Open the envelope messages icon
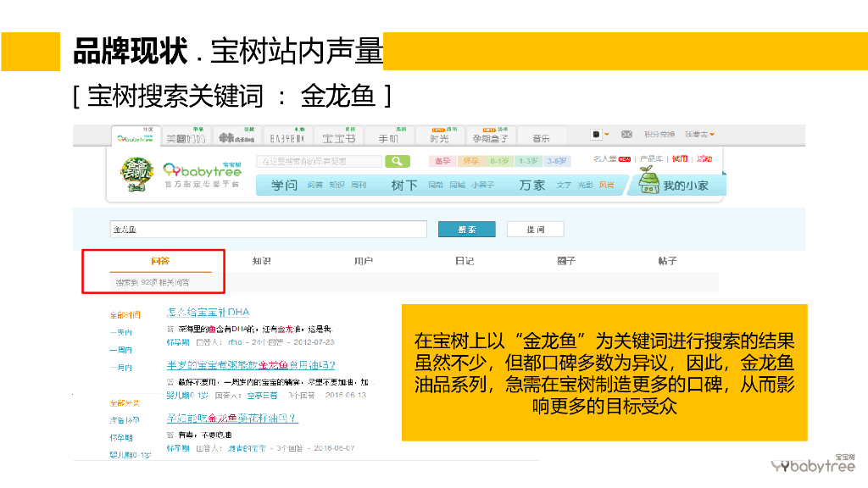This screenshot has width=868, height=488. pyautogui.click(x=626, y=134)
